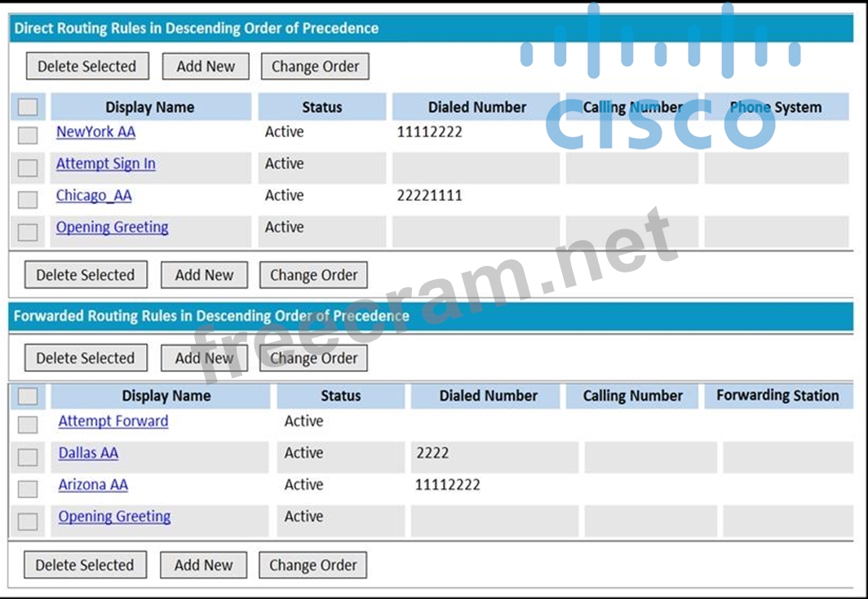Click the Forwarding Station column header
Viewport: 868px width, 599px height.
click(x=777, y=396)
